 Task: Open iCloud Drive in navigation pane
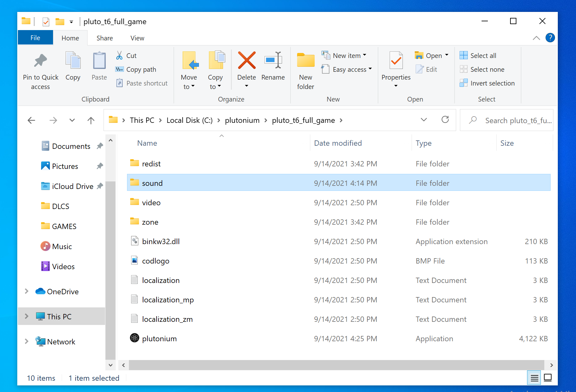72,186
